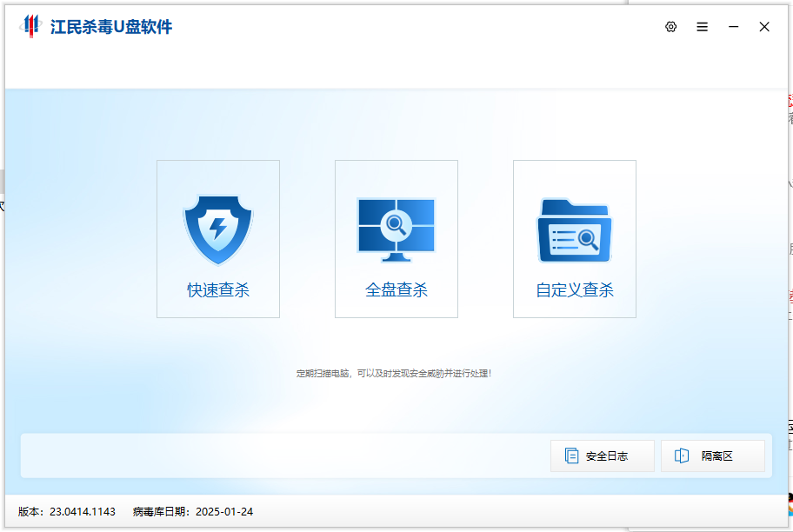Minimize the Jiangmin antivirus window
The image size is (793, 532).
733,27
